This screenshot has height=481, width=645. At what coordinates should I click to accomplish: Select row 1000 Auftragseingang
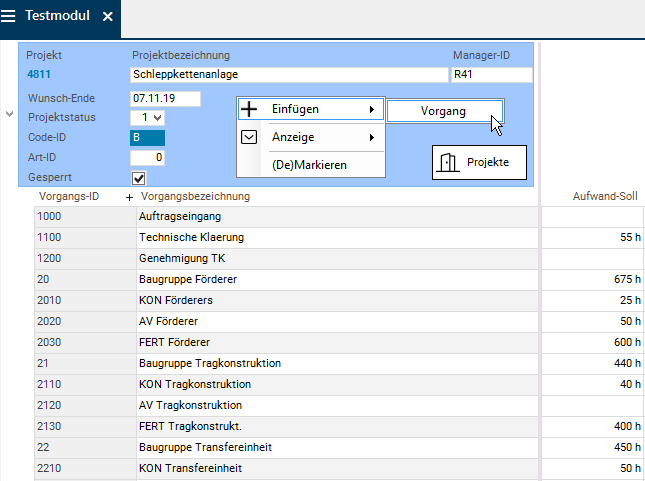click(x=287, y=216)
